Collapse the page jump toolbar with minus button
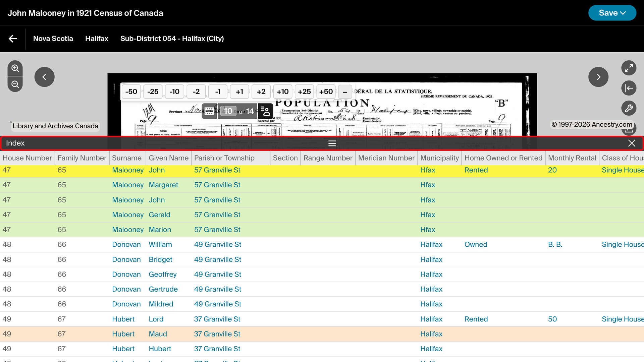 point(345,92)
